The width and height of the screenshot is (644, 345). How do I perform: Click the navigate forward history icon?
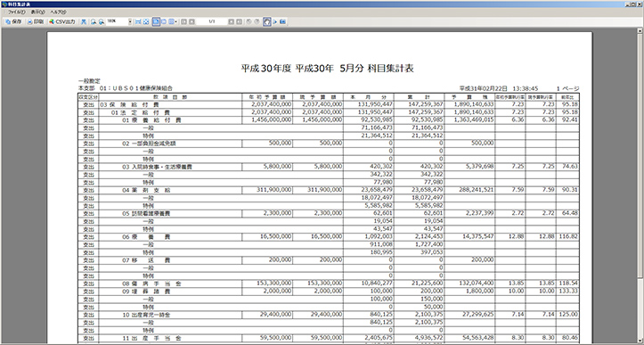click(x=257, y=21)
